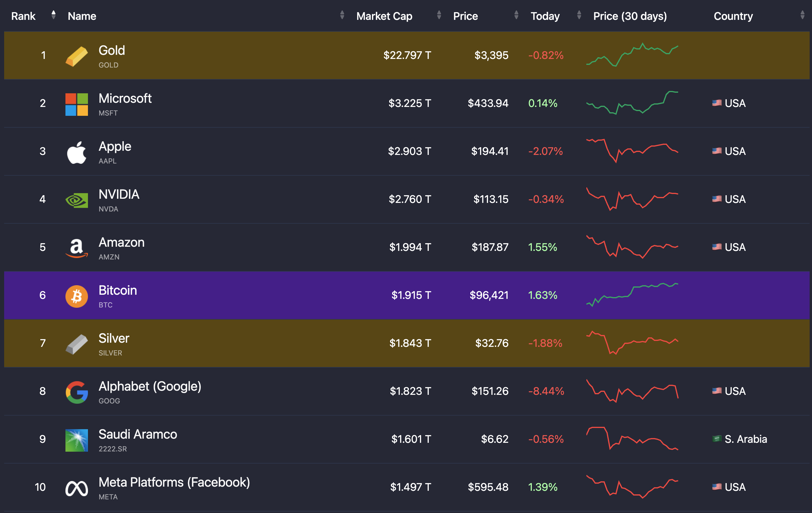Click the Apple logo icon
Screen dimensions: 812x513
pos(76,153)
